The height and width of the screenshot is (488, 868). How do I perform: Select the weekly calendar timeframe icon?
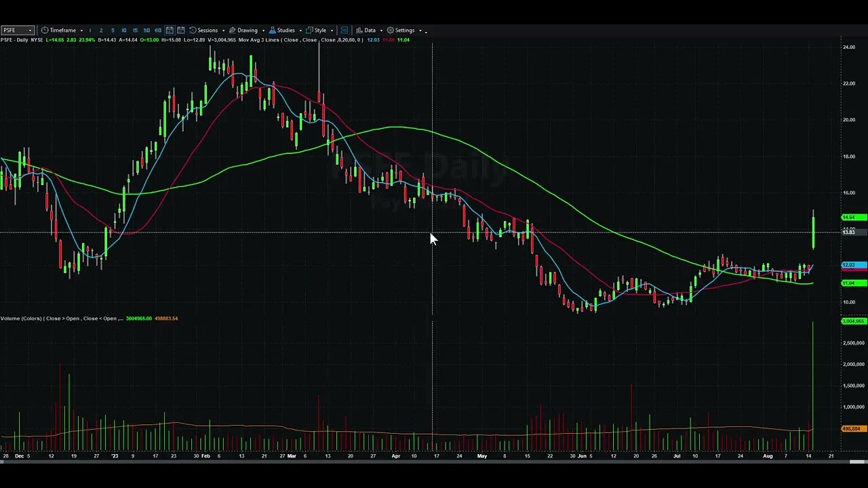pyautogui.click(x=181, y=30)
